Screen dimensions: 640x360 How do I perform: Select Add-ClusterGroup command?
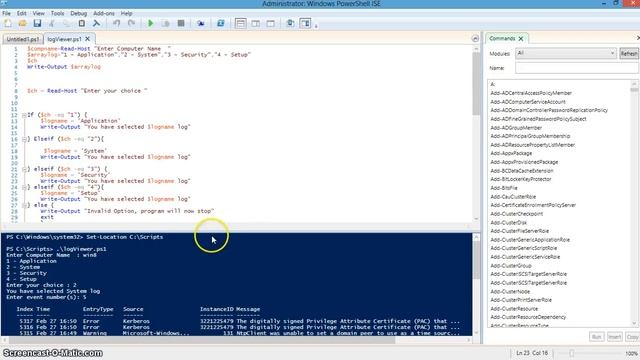click(511, 266)
